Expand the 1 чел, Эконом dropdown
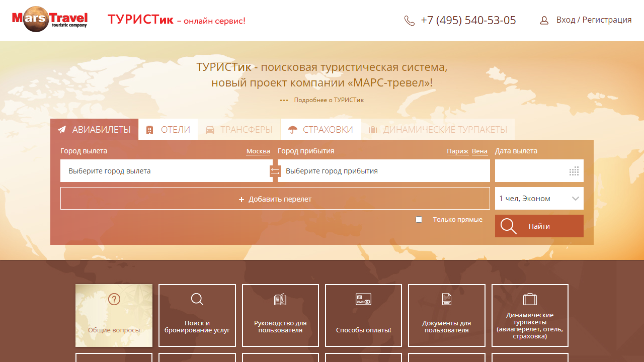644x362 pixels. point(539,199)
